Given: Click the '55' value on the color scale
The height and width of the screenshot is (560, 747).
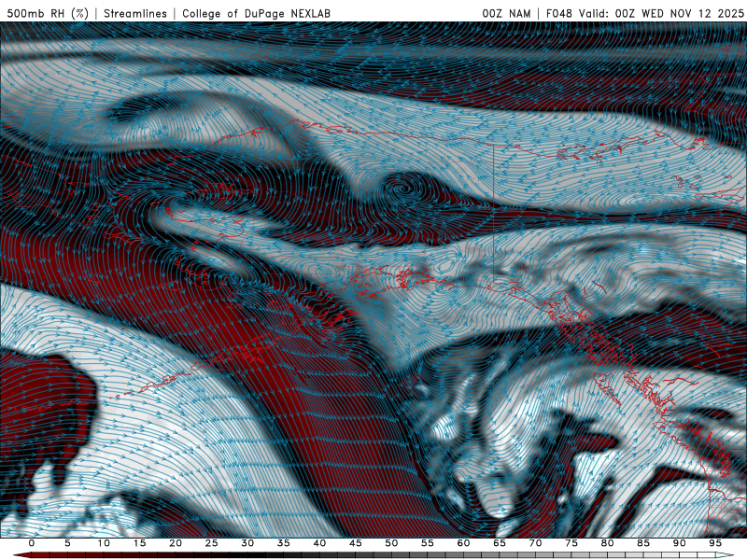Looking at the screenshot, I should click(x=428, y=543).
